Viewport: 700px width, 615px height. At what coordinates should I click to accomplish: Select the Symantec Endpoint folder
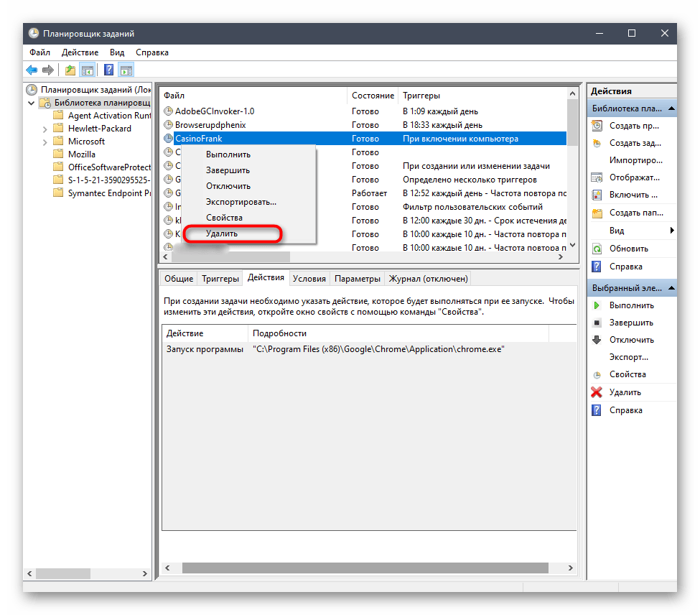[109, 193]
